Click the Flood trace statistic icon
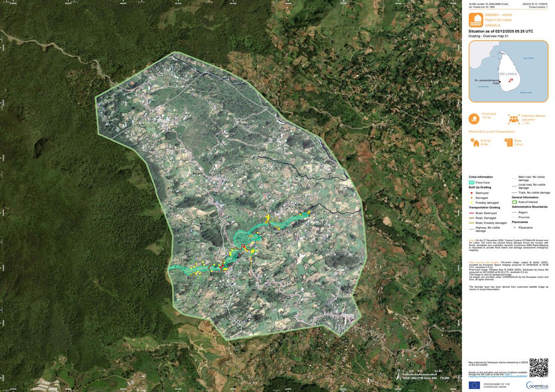This screenshot has width=555, height=392. tap(474, 119)
